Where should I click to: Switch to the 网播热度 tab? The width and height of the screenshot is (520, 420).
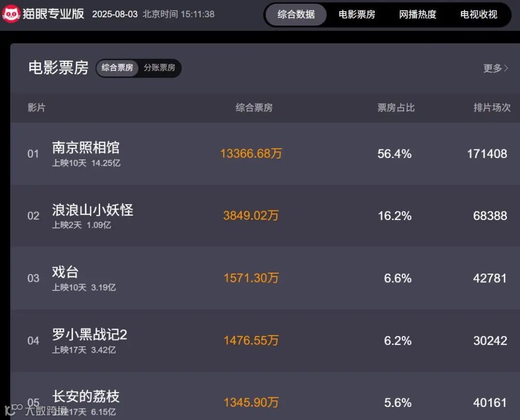(417, 14)
